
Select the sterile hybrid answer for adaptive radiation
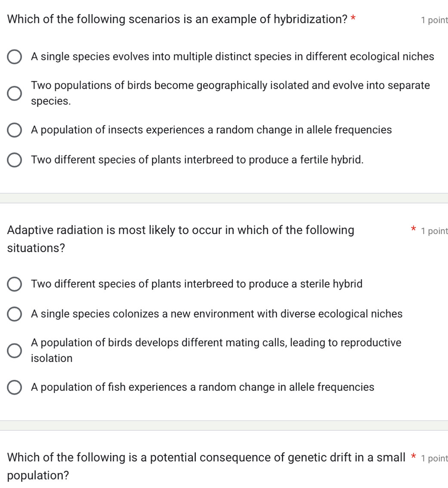click(14, 284)
